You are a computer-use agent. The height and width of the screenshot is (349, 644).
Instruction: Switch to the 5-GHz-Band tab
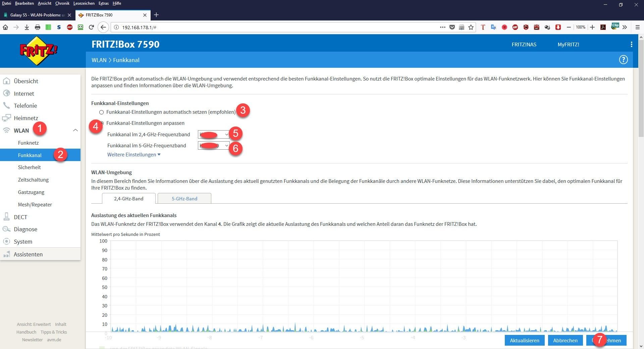[184, 199]
